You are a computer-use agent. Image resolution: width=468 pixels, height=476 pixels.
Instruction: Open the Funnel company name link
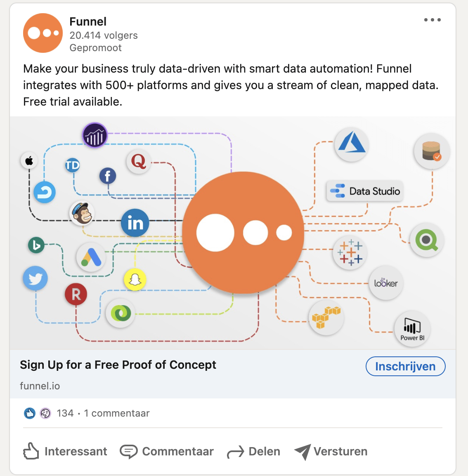pyautogui.click(x=88, y=21)
